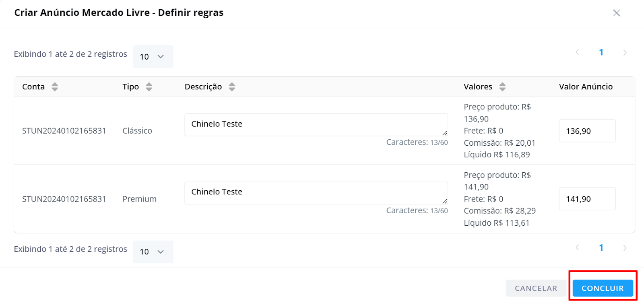Image resolution: width=644 pixels, height=305 pixels.
Task: Sort table by Descrição column icon
Action: 232,87
